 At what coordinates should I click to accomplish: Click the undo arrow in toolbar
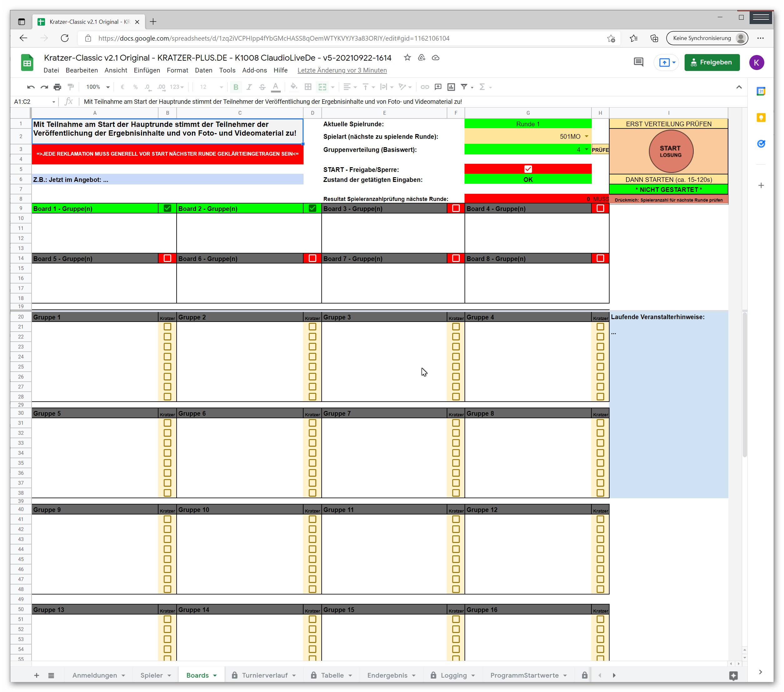click(31, 87)
